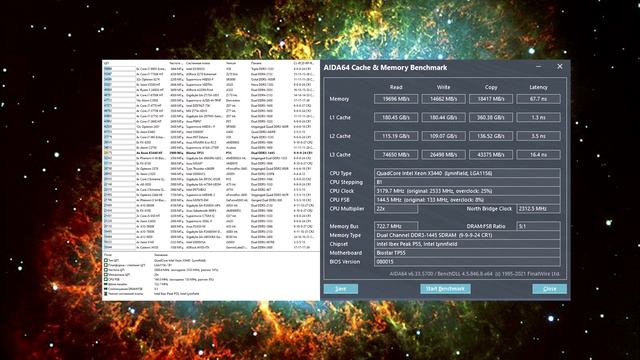Click the CPU Clock field showing 3179.7 MHz
Image resolution: width=640 pixels, height=360 pixels.
pos(467,191)
